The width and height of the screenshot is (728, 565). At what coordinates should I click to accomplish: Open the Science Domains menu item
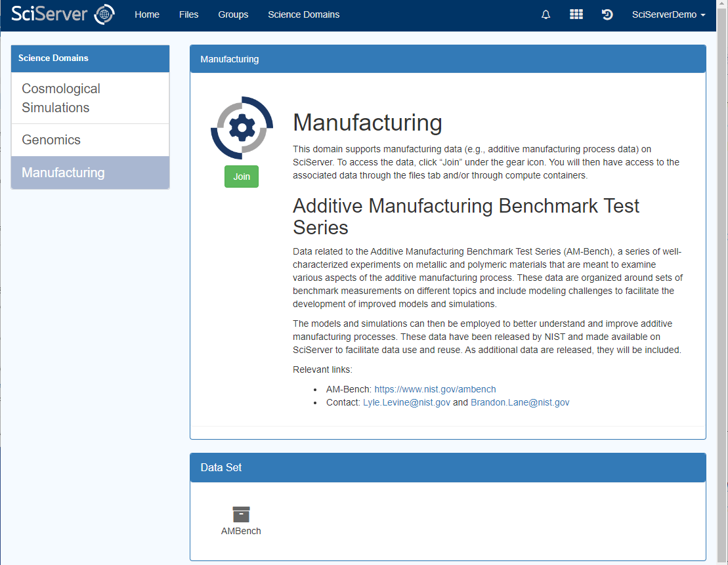click(304, 14)
